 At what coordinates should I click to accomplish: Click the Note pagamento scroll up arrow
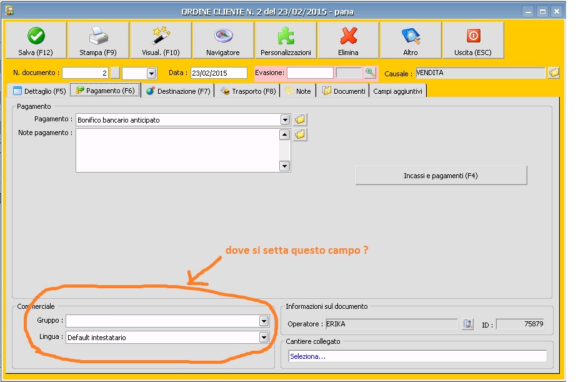285,134
